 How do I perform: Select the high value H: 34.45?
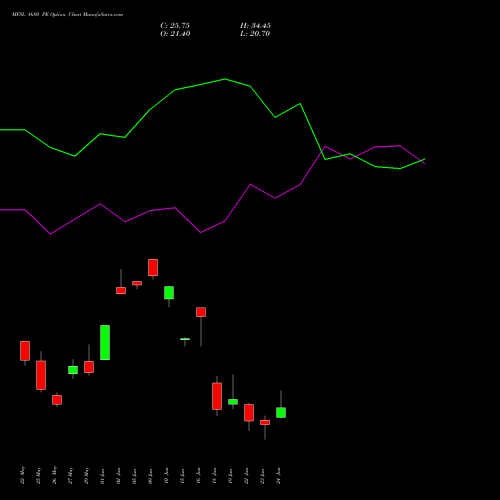coord(255,26)
